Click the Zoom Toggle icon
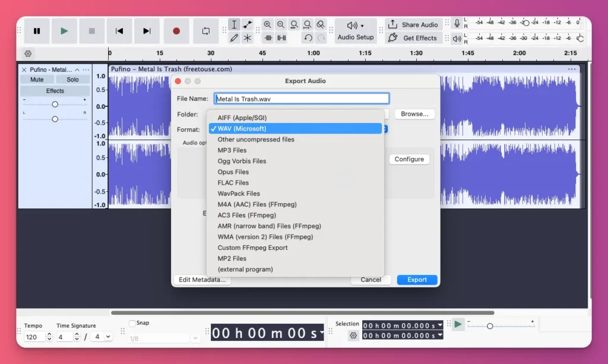The width and height of the screenshot is (608, 364). coord(321,24)
